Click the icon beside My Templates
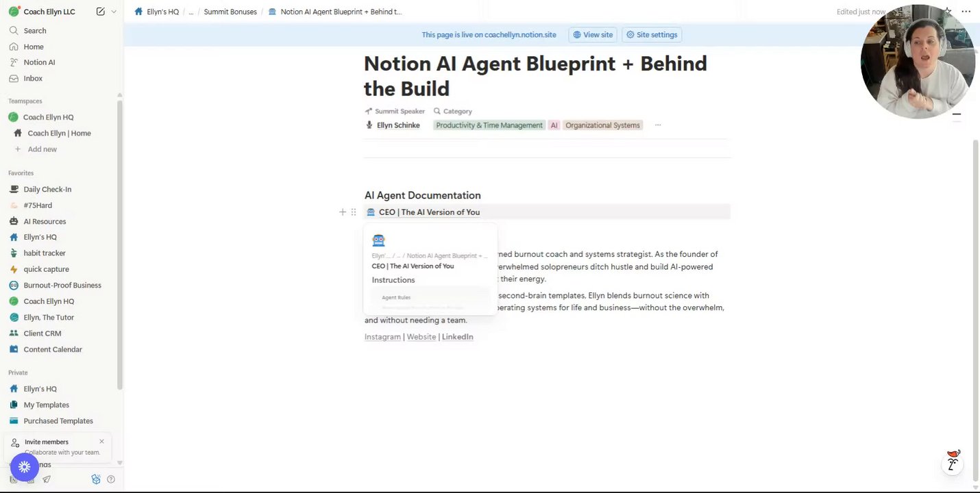980x493 pixels. [x=14, y=405]
